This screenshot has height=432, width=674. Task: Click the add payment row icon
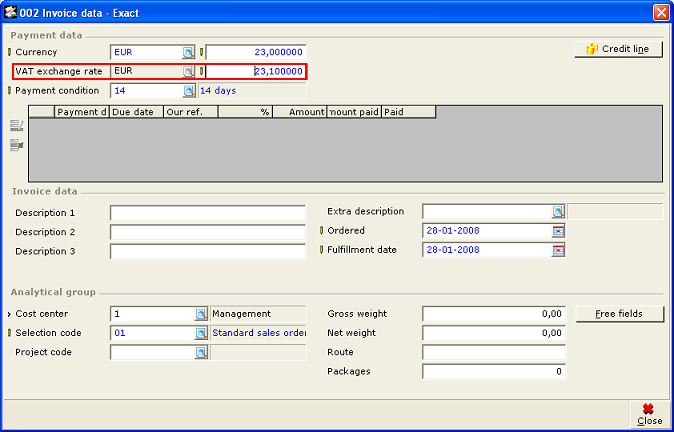(x=16, y=125)
